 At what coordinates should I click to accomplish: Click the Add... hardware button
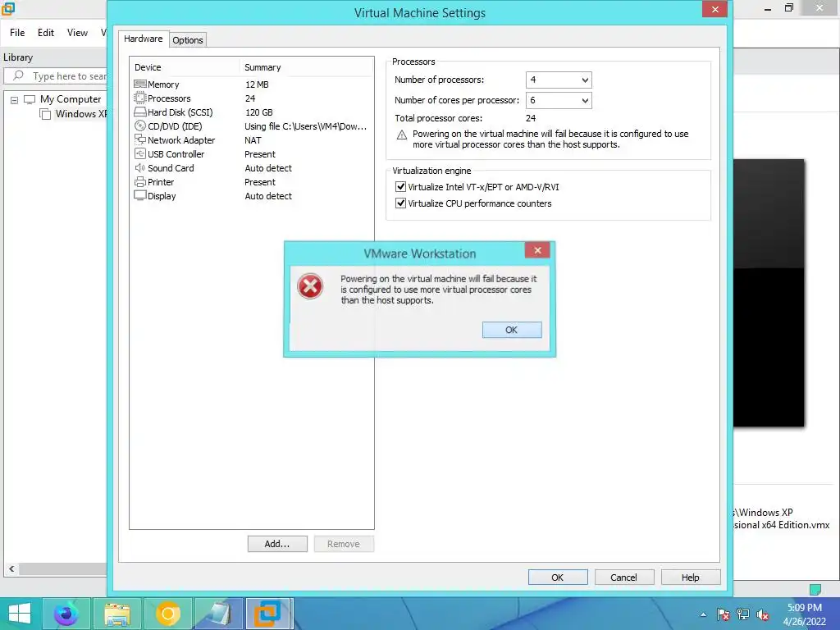(277, 544)
